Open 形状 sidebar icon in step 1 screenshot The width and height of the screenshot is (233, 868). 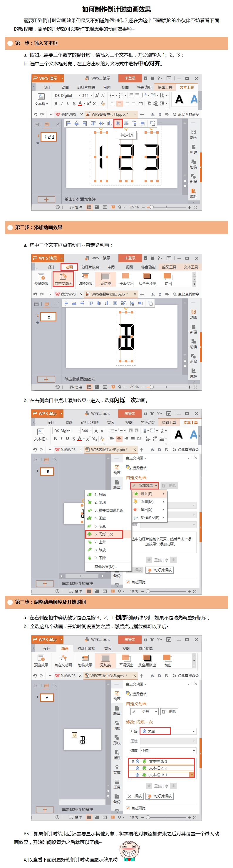193,179
